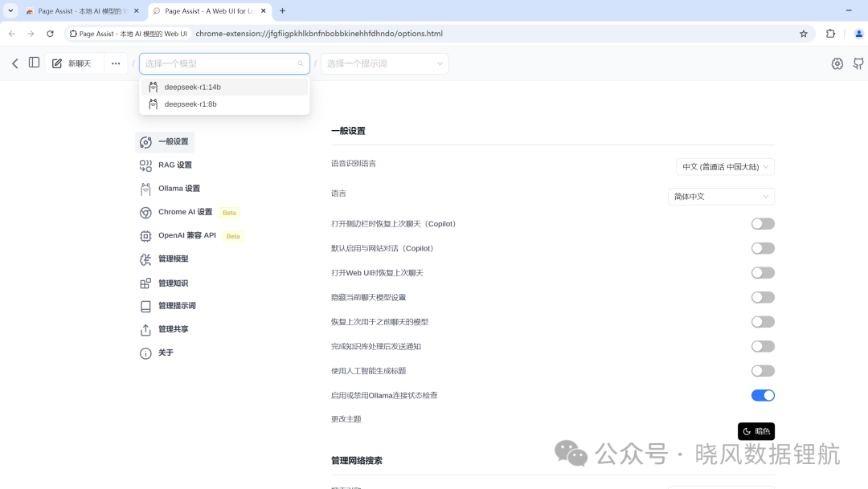Close the first Page Assist browser tab
The width and height of the screenshot is (868, 489).
point(137,11)
